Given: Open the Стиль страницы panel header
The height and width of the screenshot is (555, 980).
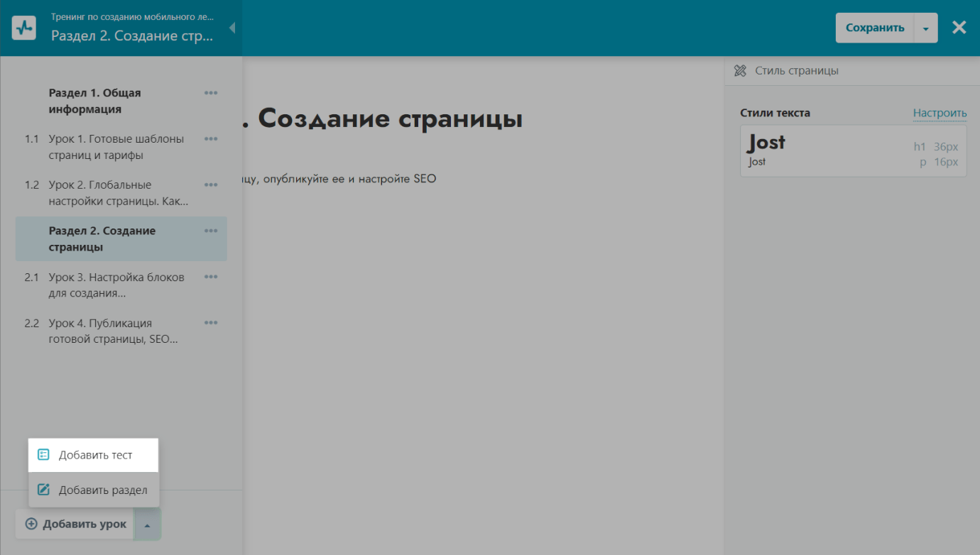Looking at the screenshot, I should [796, 71].
